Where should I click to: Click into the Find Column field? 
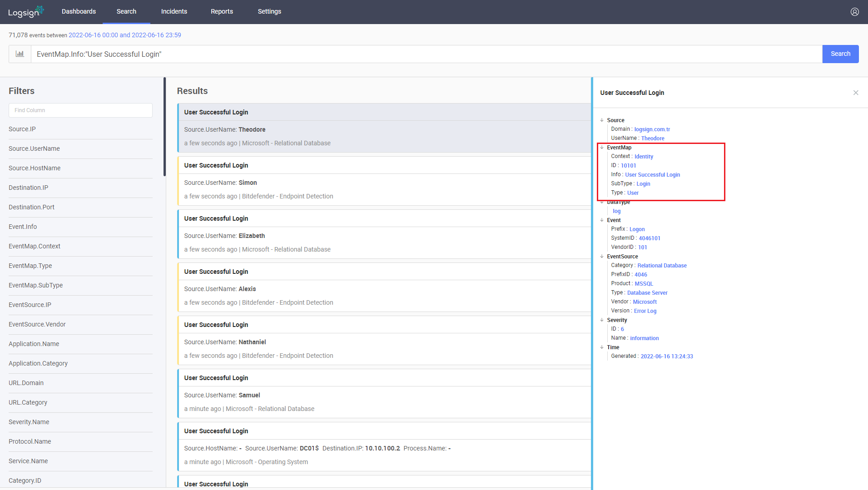pyautogui.click(x=80, y=110)
